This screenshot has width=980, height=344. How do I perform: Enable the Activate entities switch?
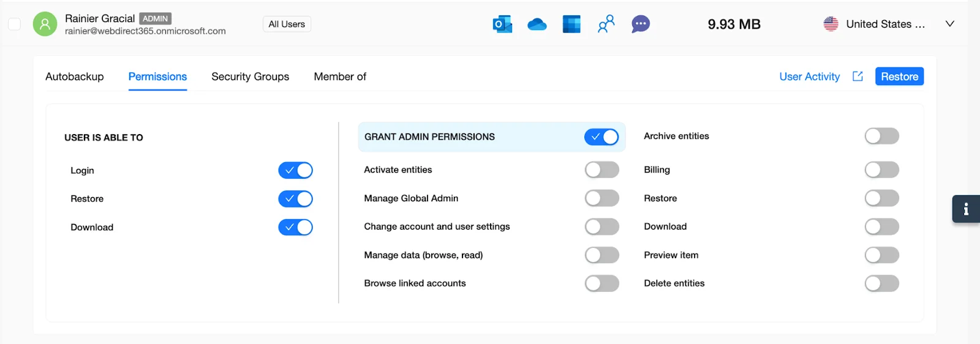click(x=601, y=170)
